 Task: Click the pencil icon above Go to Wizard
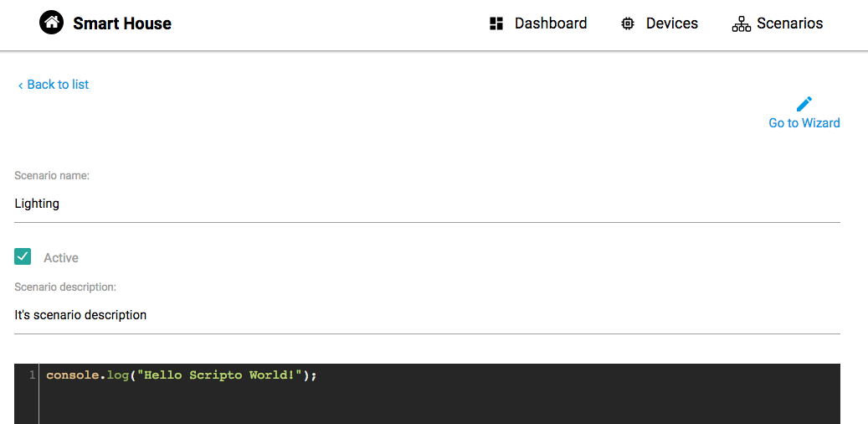coord(804,104)
